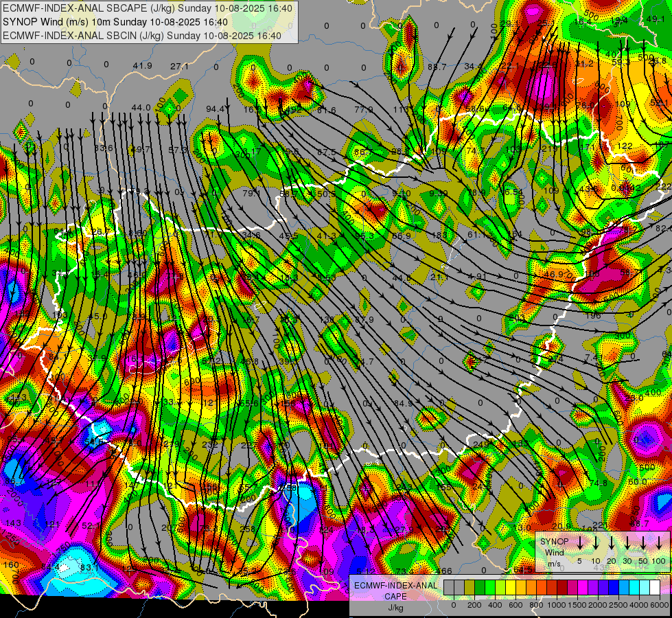Click the 10 m/s wind arrow in legend

pyautogui.click(x=596, y=543)
